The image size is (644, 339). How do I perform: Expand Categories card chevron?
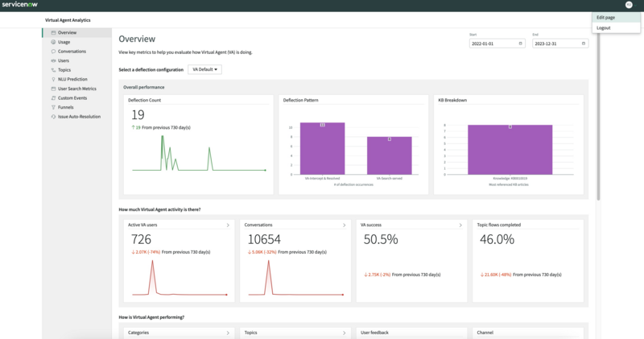pos(228,333)
